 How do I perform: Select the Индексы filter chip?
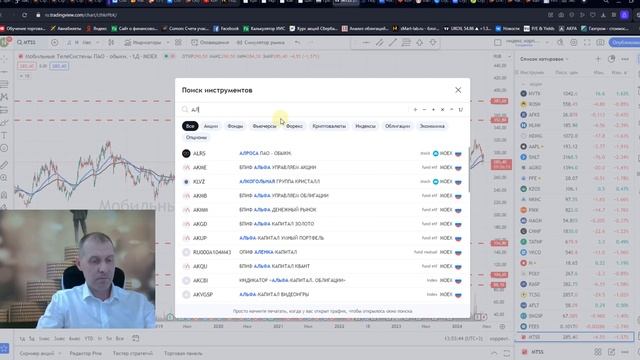point(365,126)
